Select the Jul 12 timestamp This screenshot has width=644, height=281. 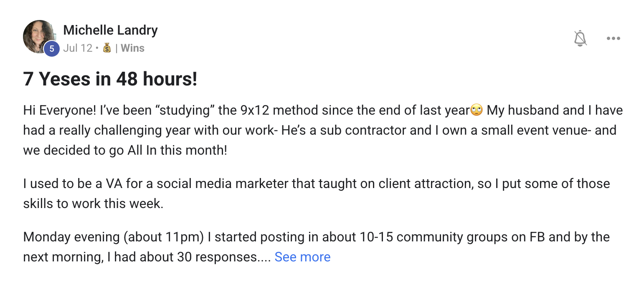[79, 48]
